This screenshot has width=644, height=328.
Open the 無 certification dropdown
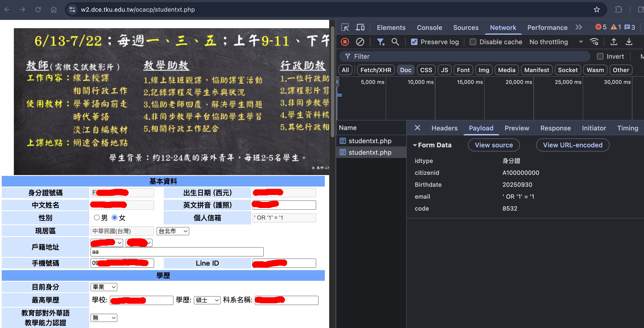(104, 318)
